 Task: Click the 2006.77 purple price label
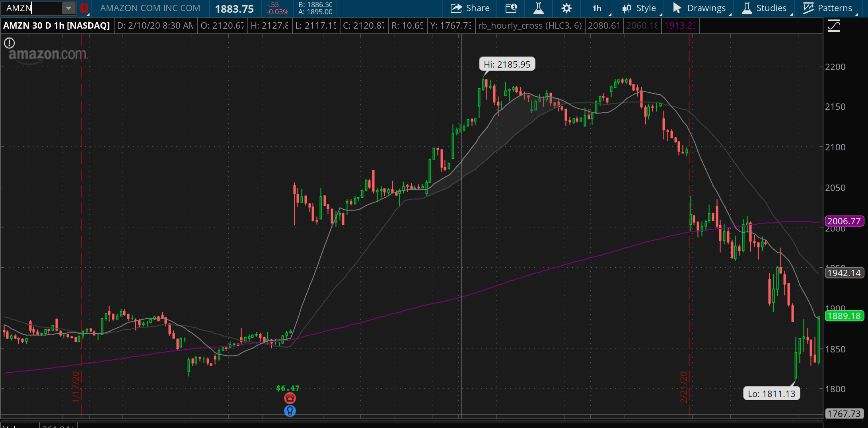point(844,221)
